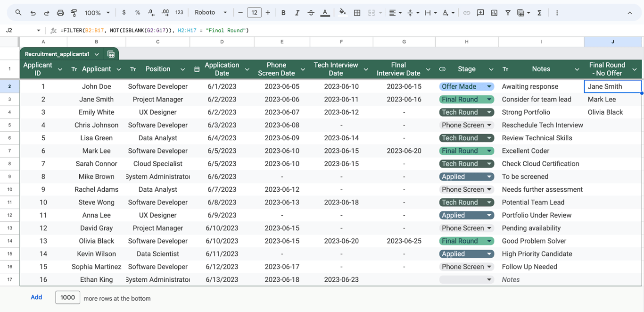Insert a link

tap(466, 13)
